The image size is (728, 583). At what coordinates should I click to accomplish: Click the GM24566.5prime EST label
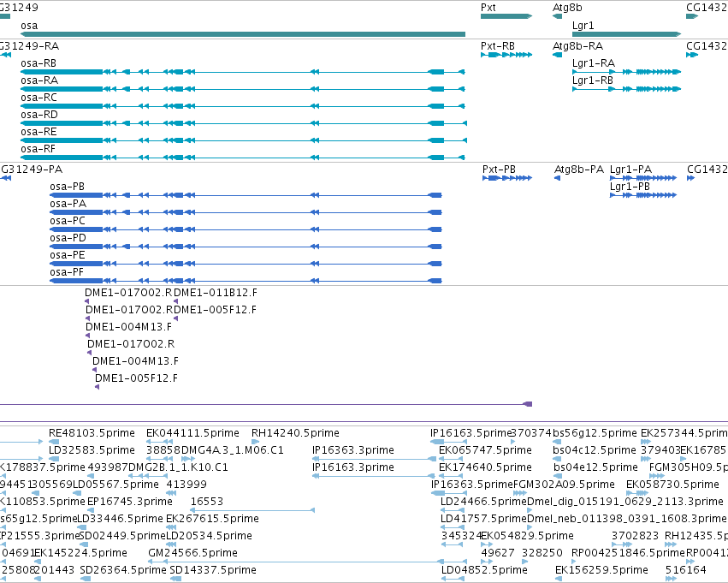click(x=192, y=554)
